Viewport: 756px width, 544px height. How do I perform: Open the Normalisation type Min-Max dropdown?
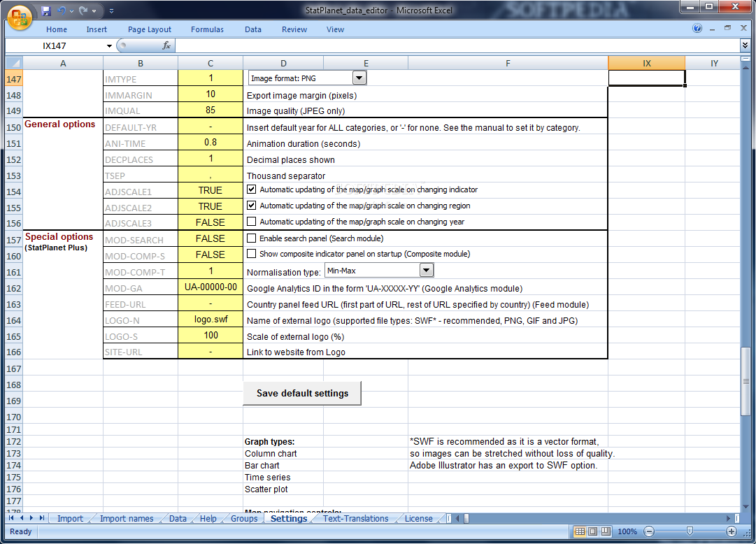click(426, 270)
